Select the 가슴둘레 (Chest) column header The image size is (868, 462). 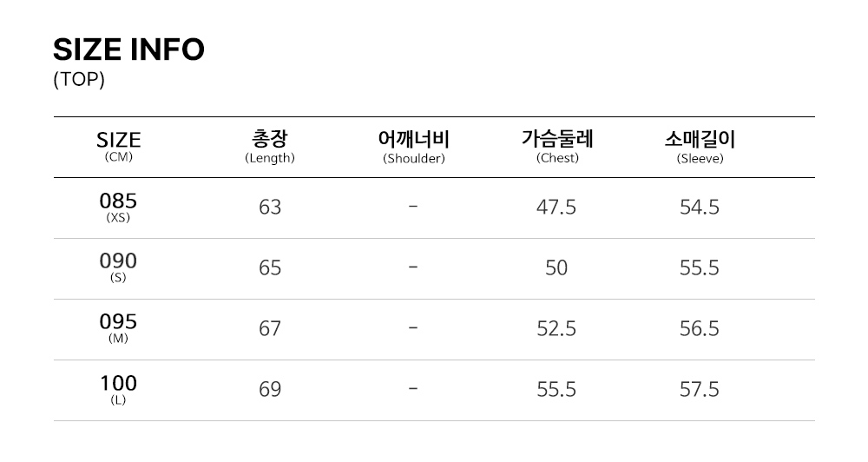557,146
